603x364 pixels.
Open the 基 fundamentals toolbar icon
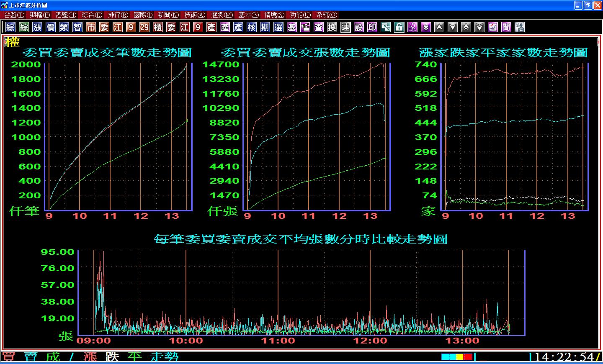click(x=292, y=27)
